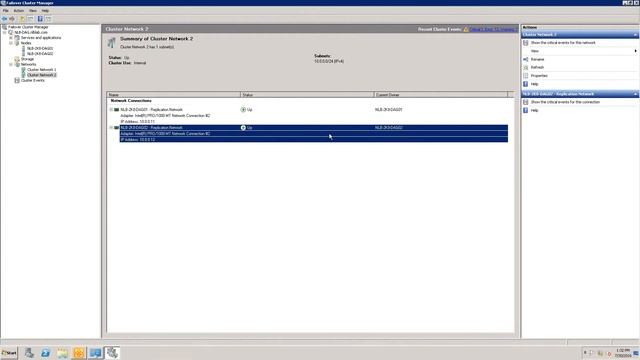Image resolution: width=640 pixels, height=360 pixels.
Task: Click the orange taskbar application icon
Action: (x=79, y=353)
